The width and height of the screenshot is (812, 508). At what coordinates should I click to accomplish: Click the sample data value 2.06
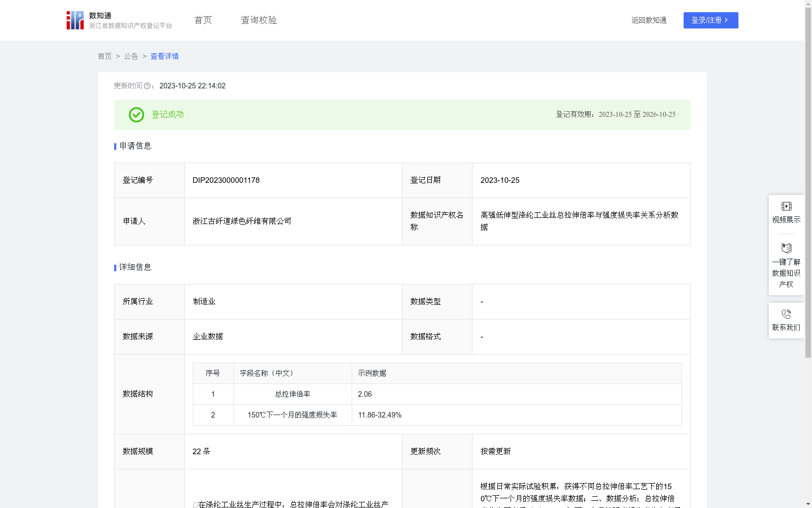365,394
